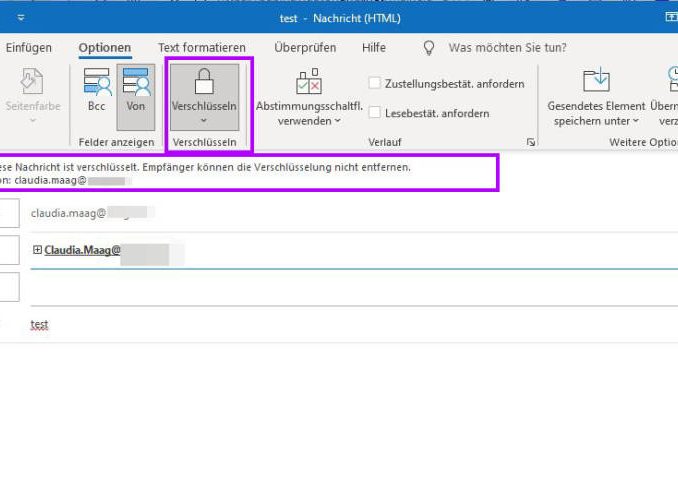Switch to the Einfügen tab
This screenshot has width=678, height=491.
[29, 47]
